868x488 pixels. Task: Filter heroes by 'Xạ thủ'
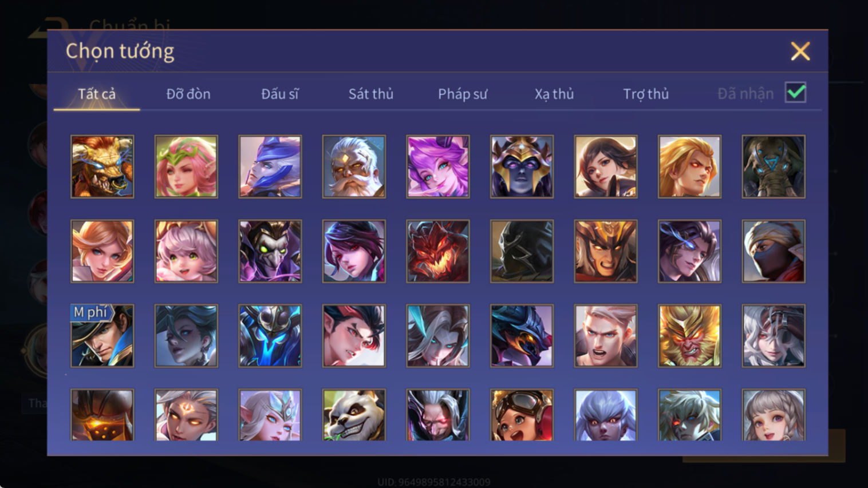coord(554,94)
